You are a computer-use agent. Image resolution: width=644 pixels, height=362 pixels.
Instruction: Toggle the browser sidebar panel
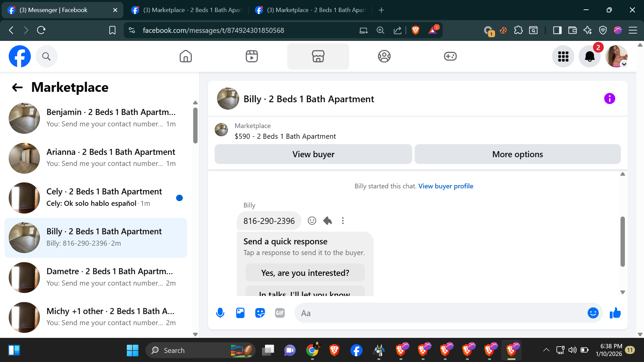[557, 30]
